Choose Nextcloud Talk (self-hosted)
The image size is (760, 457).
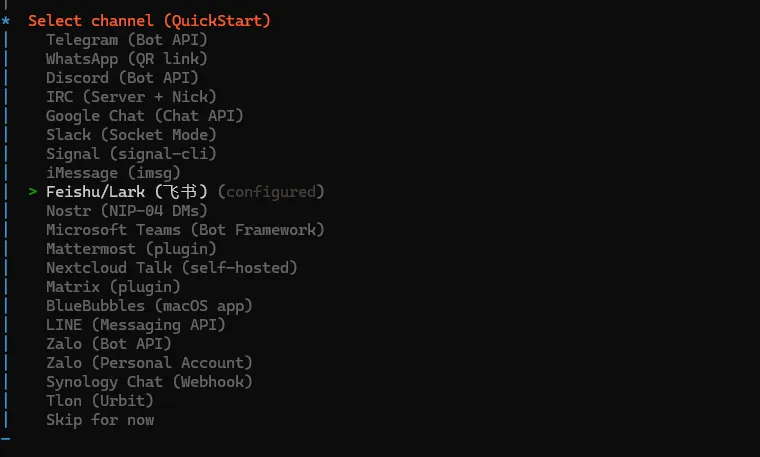(x=172, y=268)
